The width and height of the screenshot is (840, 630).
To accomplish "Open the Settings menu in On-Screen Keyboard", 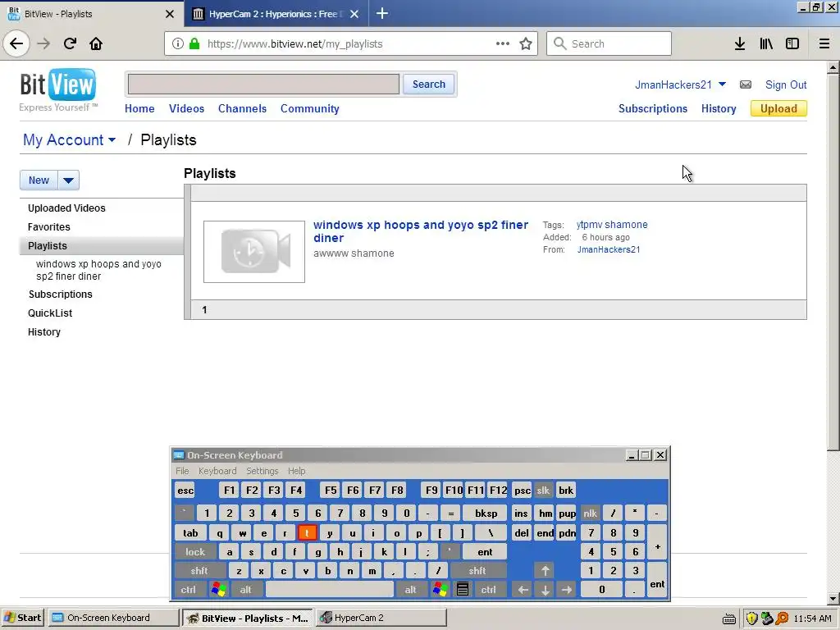I will [x=262, y=471].
